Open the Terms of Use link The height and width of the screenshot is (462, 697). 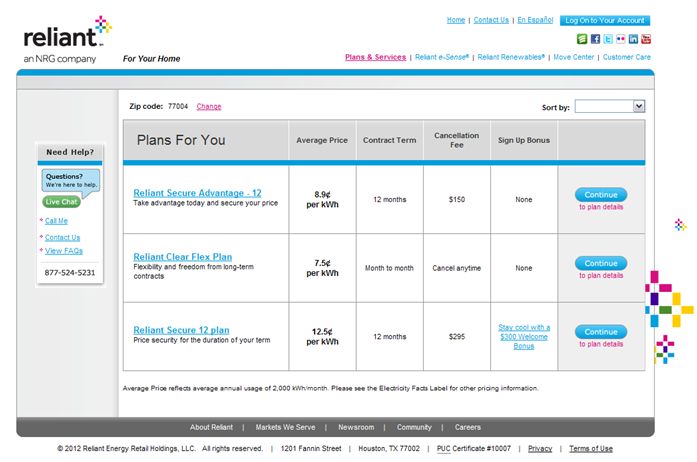[591, 449]
